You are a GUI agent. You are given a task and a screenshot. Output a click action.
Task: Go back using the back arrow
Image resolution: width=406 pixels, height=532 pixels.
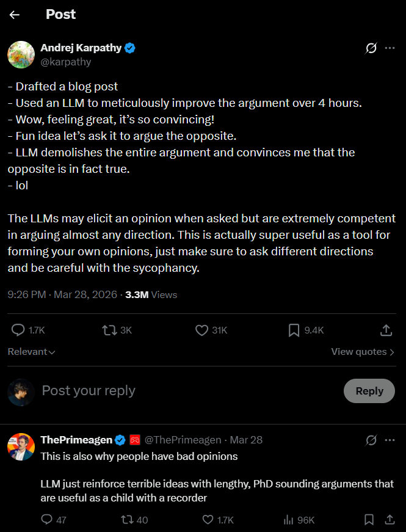[14, 14]
